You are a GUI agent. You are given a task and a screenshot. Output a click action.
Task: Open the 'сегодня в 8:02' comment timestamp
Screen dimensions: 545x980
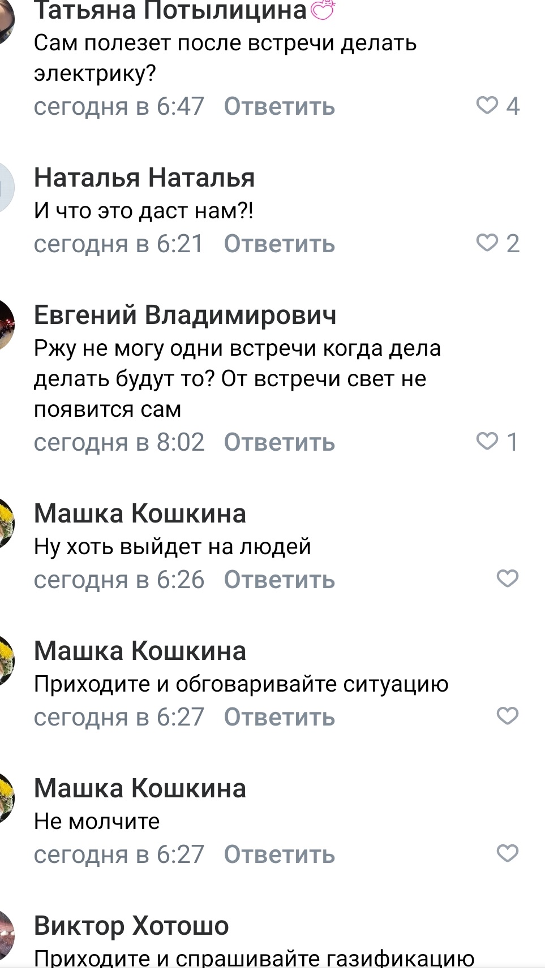click(x=119, y=442)
